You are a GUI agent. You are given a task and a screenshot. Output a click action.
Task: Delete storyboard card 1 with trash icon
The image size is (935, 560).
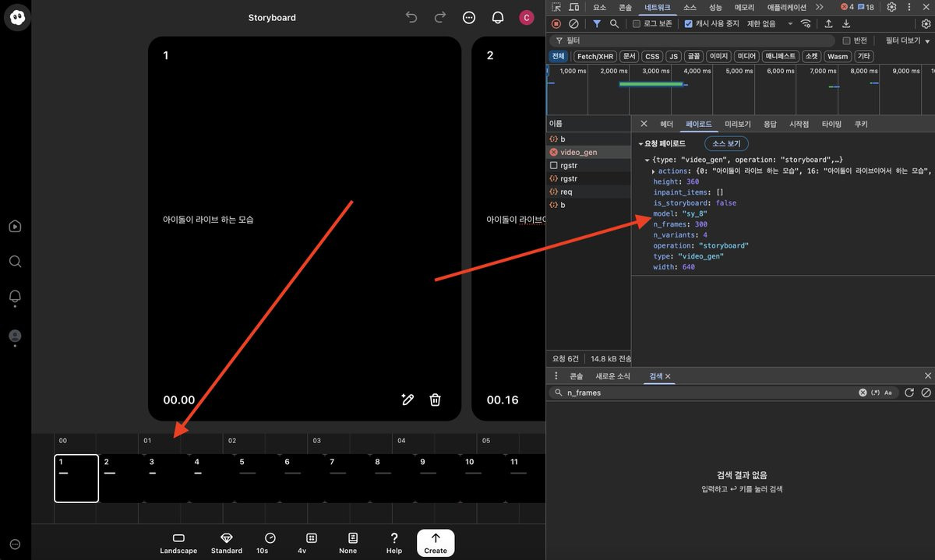tap(436, 400)
